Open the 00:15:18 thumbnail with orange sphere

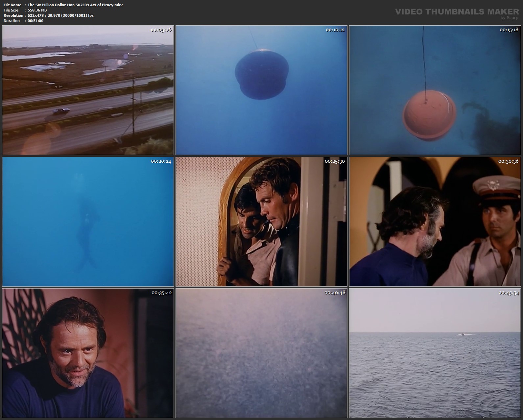(x=435, y=90)
